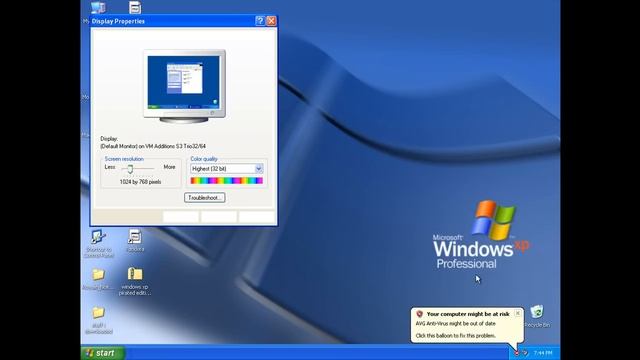Click the Screen resolution slider thumb

(130, 169)
